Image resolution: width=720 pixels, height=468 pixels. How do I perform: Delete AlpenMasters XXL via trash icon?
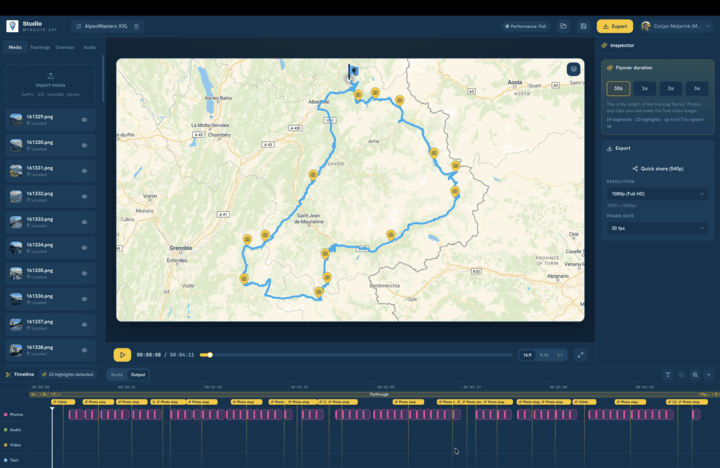(136, 26)
